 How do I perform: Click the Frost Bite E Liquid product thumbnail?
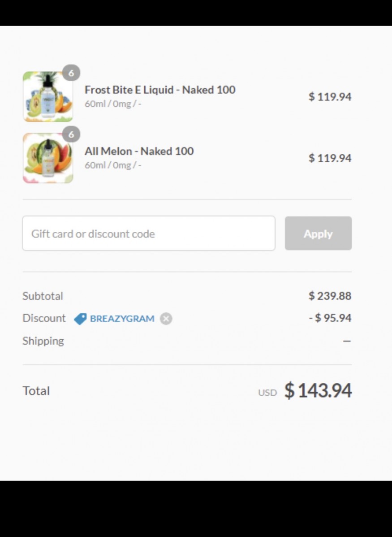[x=47, y=97]
